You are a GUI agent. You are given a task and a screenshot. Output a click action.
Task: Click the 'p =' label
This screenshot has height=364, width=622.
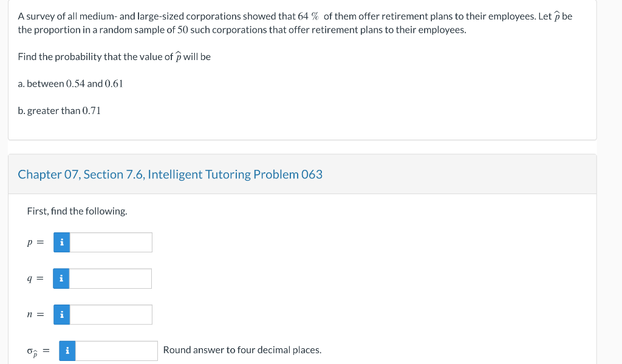point(35,243)
